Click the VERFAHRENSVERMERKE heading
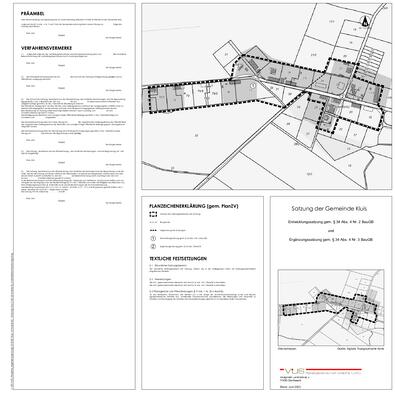 [x=46, y=48]
